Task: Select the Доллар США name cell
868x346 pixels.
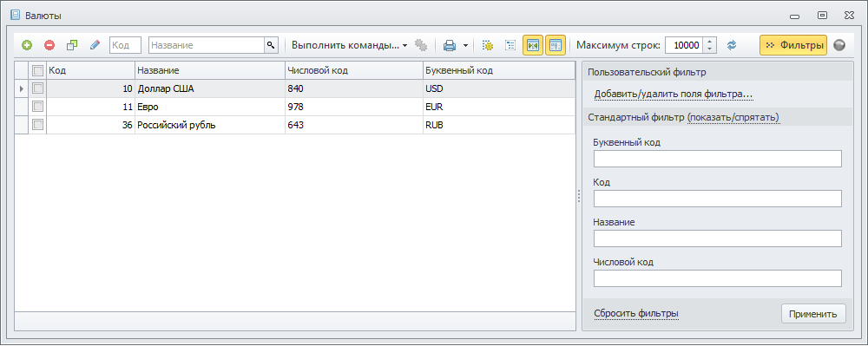Action: point(210,88)
